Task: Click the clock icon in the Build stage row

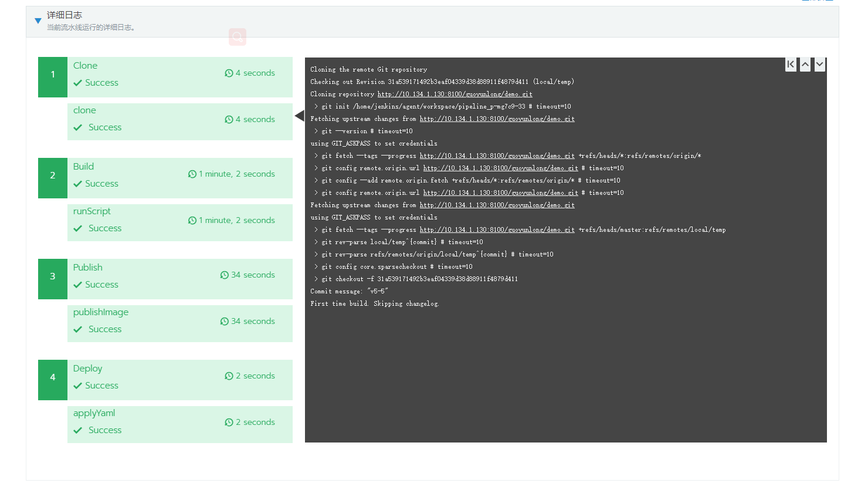Action: 192,174
